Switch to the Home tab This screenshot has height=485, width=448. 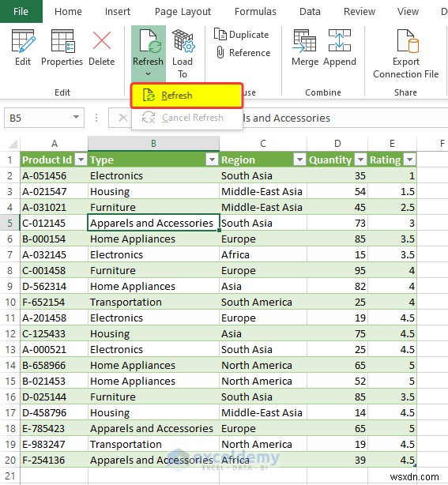click(68, 11)
